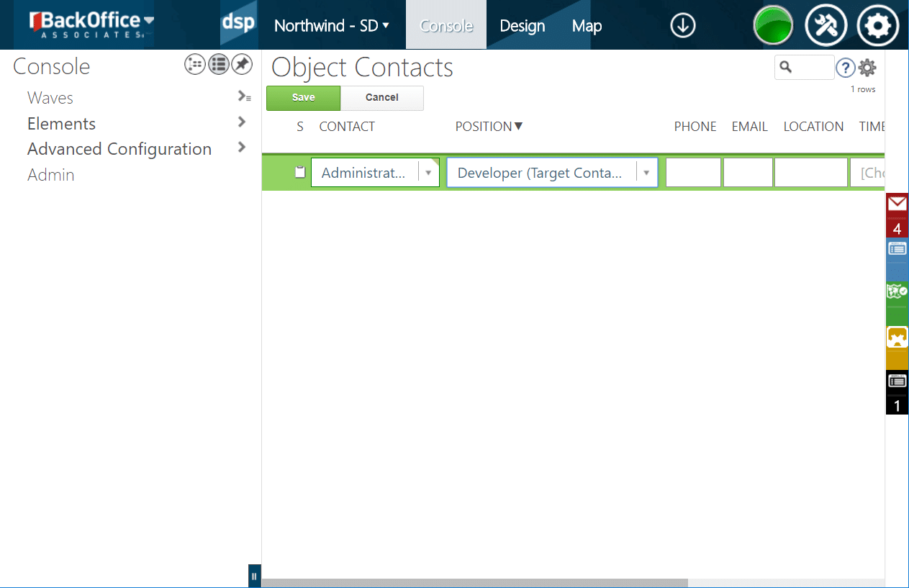Switch to the list view navigation icon
This screenshot has width=909, height=588.
click(219, 65)
